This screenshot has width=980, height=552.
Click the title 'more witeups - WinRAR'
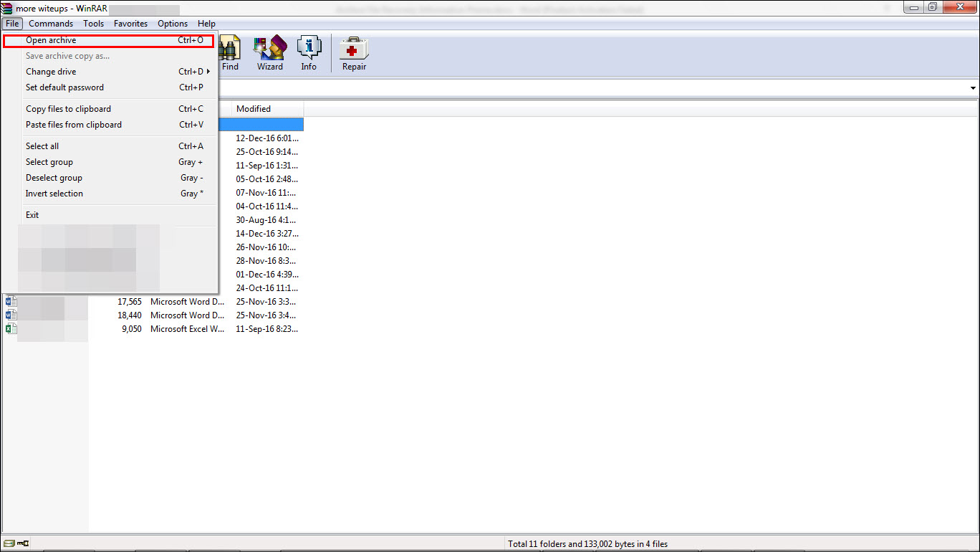[62, 8]
